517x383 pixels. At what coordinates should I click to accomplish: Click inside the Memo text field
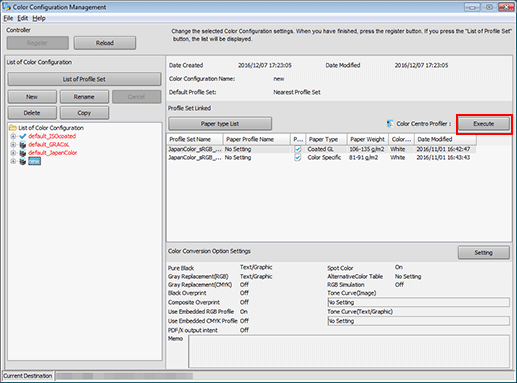349,352
